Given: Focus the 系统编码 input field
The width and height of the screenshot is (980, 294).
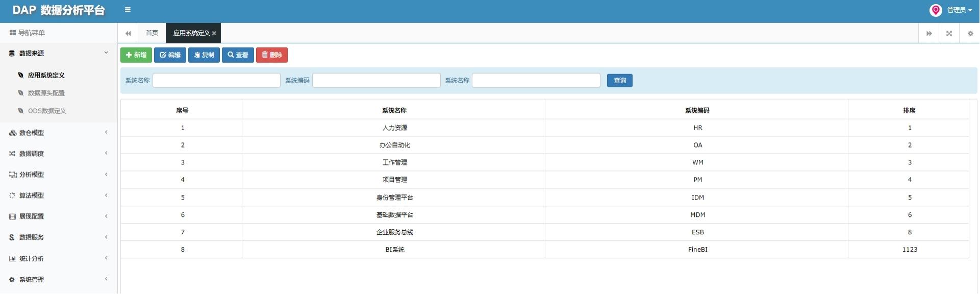Looking at the screenshot, I should pyautogui.click(x=376, y=81).
